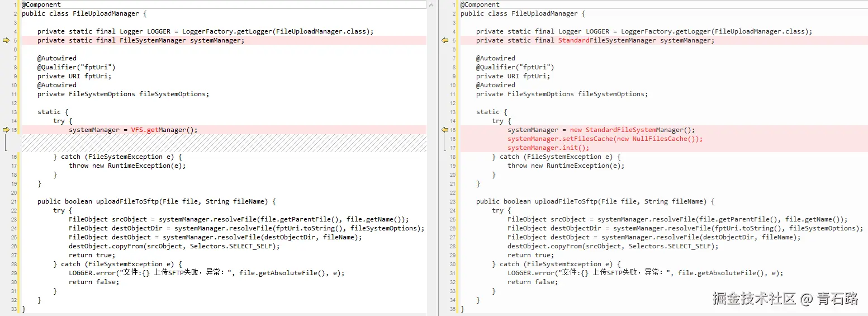
Task: Click 'public boolean uploadFileToSftp' line in left pane
Action: point(156,201)
